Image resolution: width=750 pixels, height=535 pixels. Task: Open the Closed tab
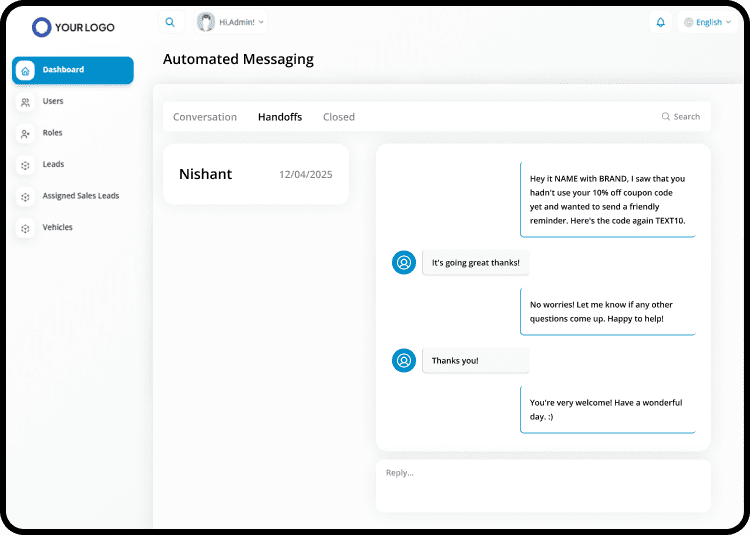click(339, 117)
